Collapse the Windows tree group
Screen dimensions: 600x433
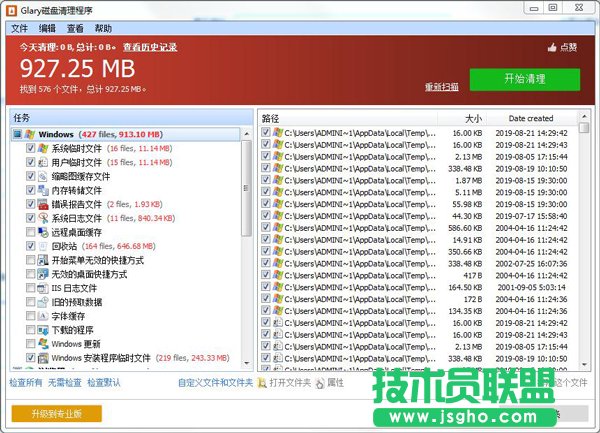tap(18, 134)
